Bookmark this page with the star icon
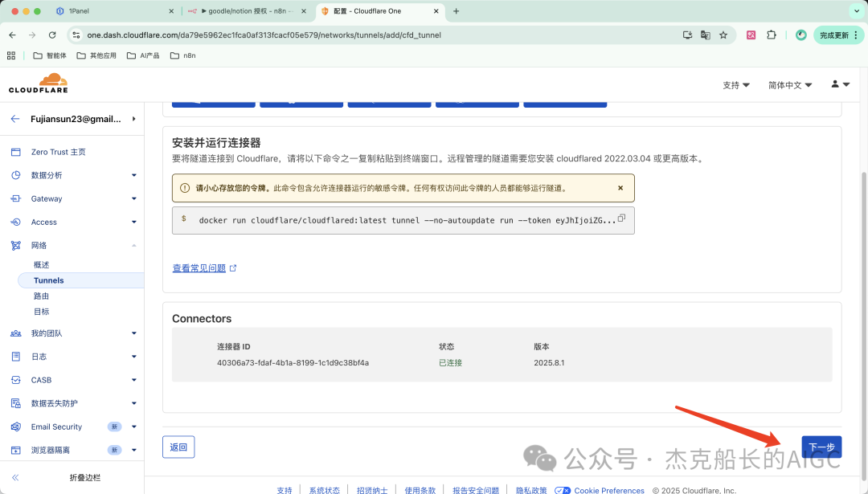The width and height of the screenshot is (868, 494). pyautogui.click(x=723, y=35)
